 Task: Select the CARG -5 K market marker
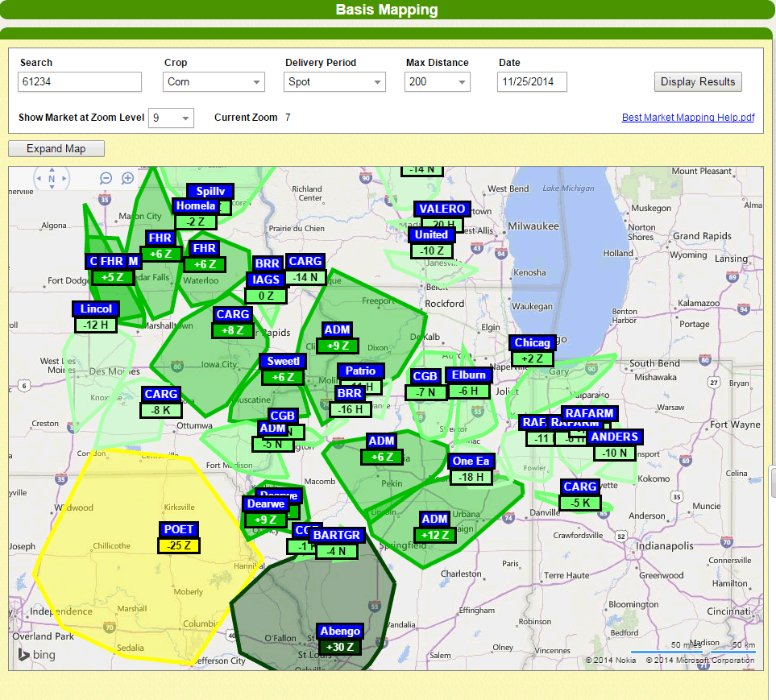580,495
